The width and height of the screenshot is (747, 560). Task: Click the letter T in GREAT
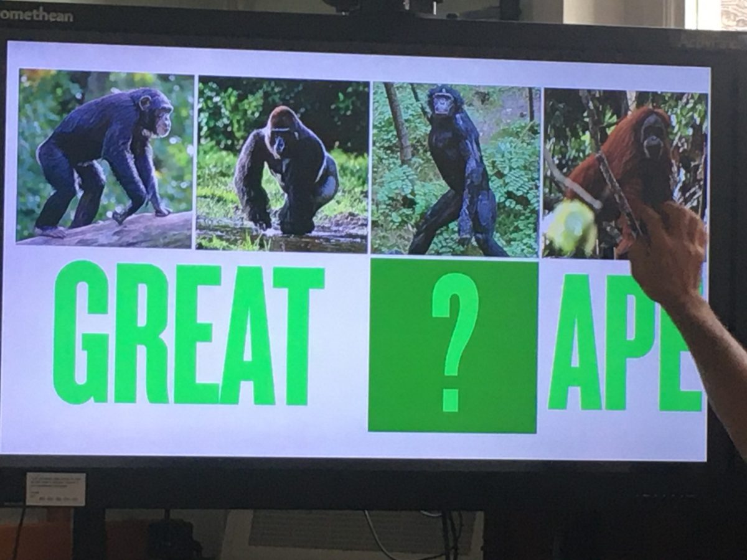pyautogui.click(x=299, y=336)
